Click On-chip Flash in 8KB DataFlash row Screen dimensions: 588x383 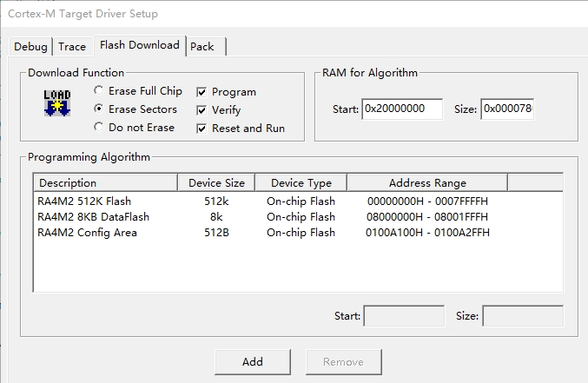click(x=301, y=217)
